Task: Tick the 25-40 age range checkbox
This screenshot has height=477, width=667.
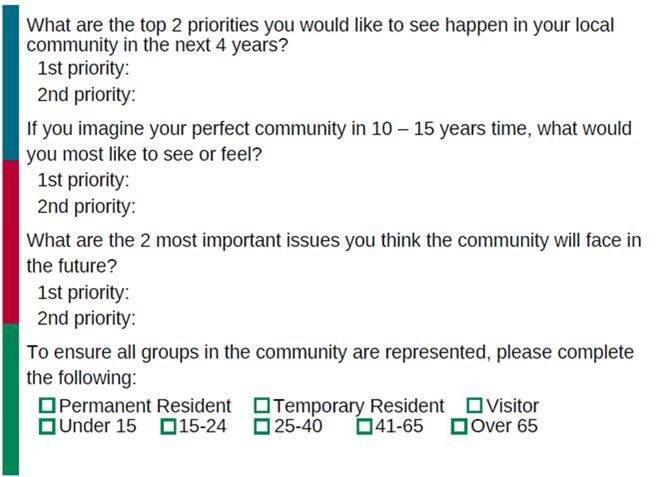Action: pyautogui.click(x=262, y=427)
